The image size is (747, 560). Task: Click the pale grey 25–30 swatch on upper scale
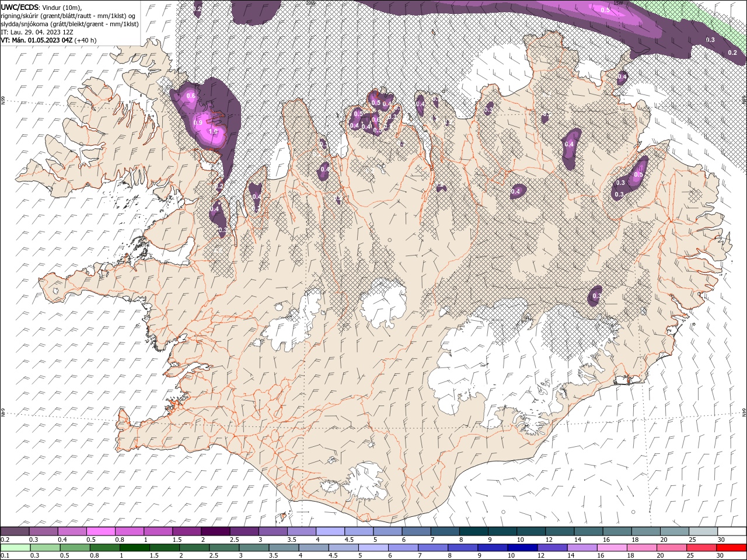click(702, 531)
